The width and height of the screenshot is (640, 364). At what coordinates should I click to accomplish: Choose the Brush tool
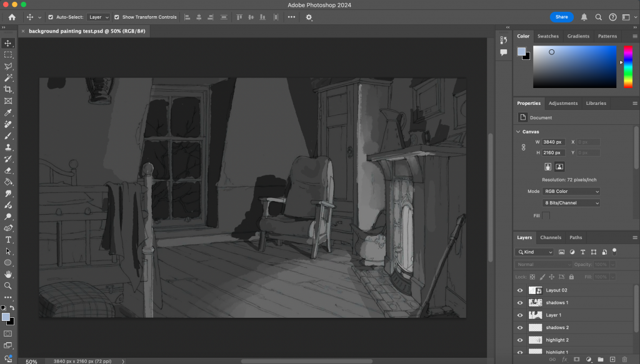click(x=7, y=135)
